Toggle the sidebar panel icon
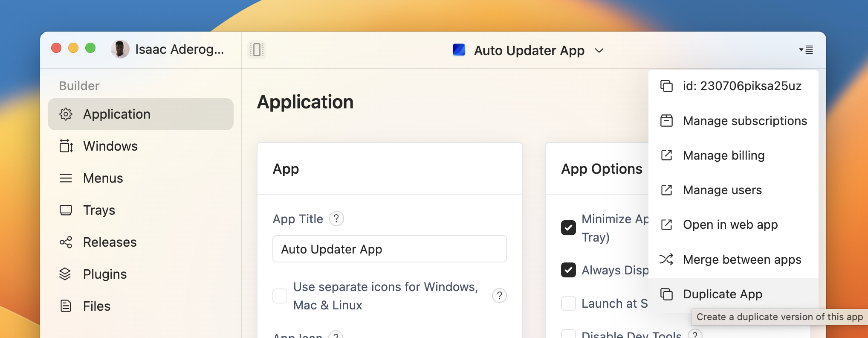The height and width of the screenshot is (338, 868). click(257, 50)
